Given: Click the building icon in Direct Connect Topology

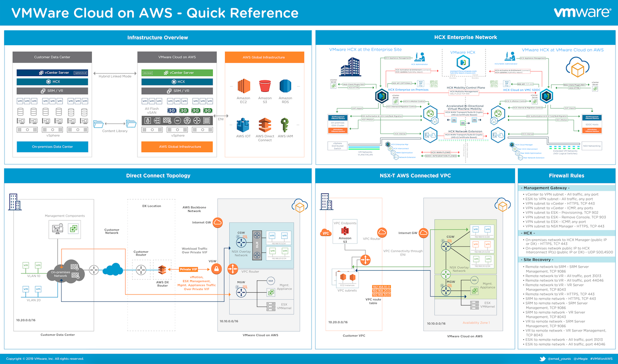Looking at the screenshot, I should [x=15, y=202].
